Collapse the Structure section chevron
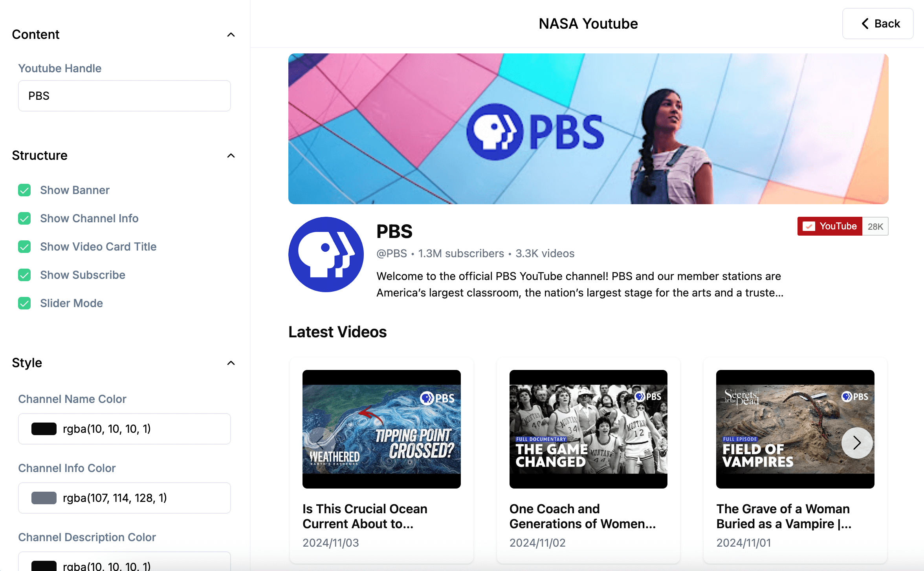Viewport: 924px width, 571px height. pyautogui.click(x=231, y=156)
